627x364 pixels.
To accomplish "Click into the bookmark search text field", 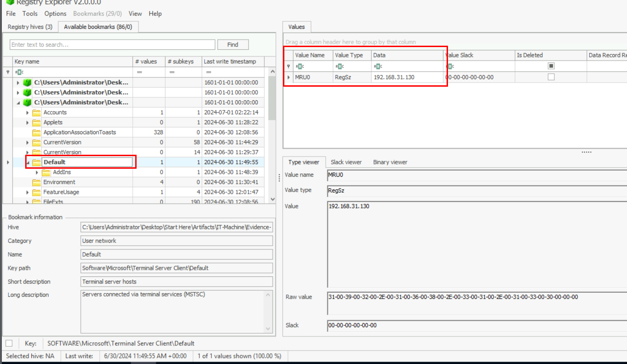I will click(112, 45).
